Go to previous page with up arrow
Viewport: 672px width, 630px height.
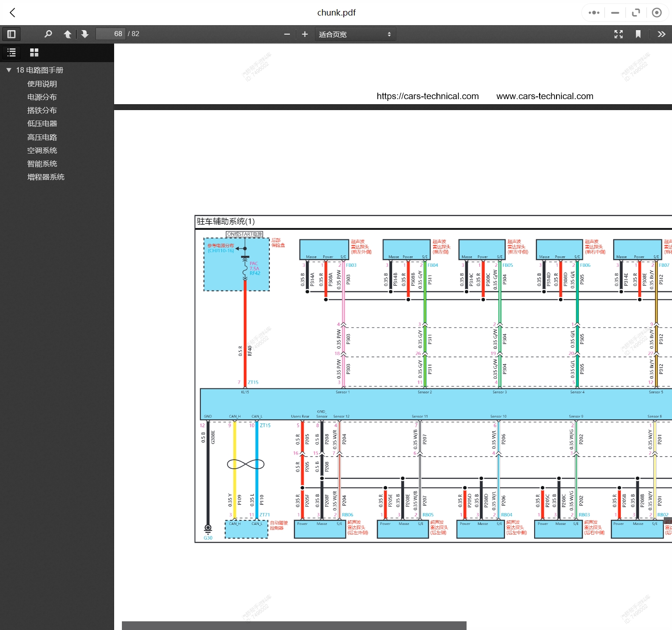(x=68, y=34)
